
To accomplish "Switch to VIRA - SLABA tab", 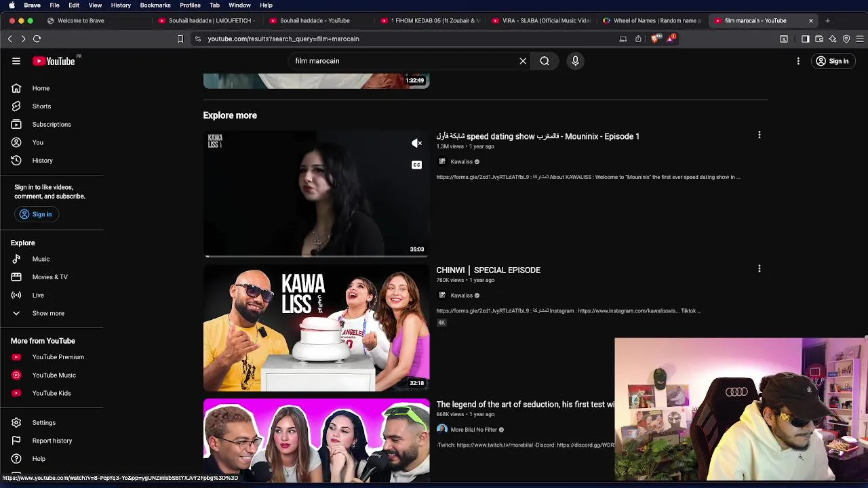I will point(540,20).
